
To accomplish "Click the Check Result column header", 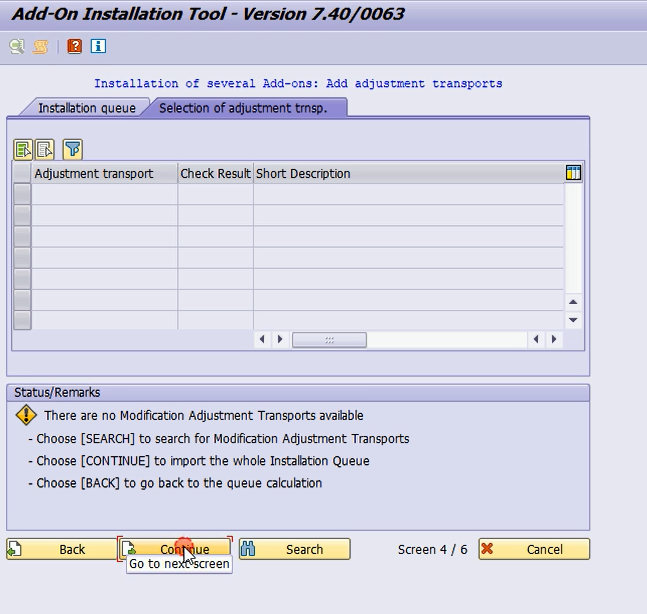I will (215, 173).
